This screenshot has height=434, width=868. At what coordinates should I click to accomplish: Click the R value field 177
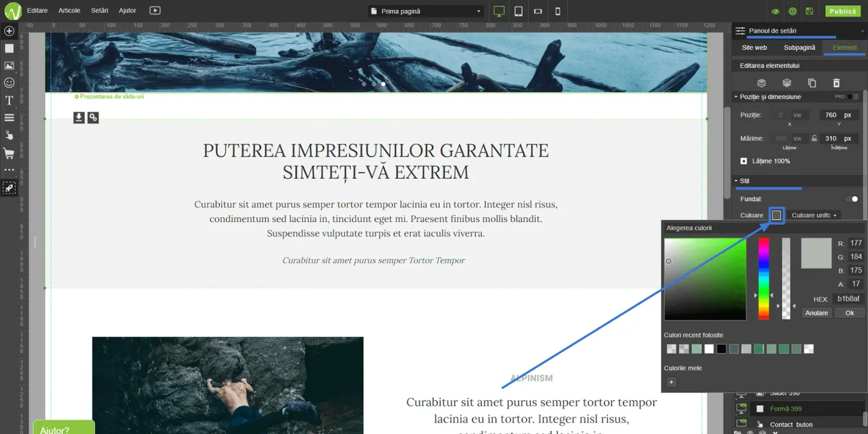point(856,243)
